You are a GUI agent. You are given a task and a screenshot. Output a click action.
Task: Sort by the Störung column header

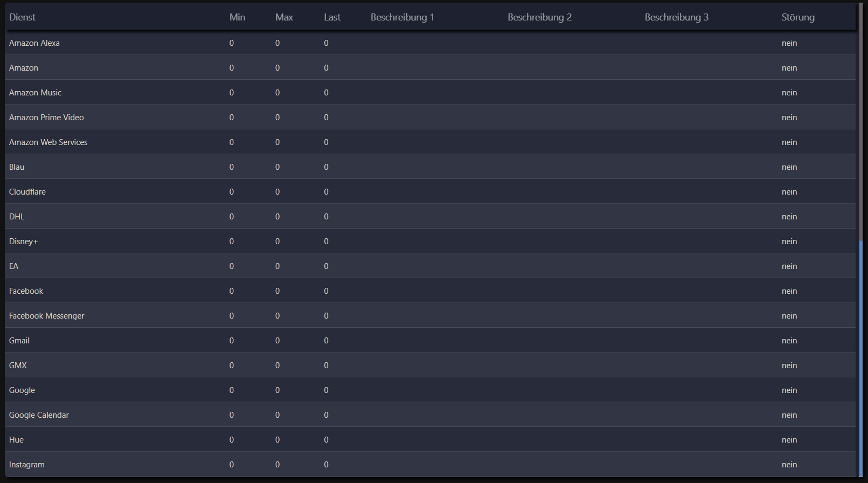click(x=797, y=17)
